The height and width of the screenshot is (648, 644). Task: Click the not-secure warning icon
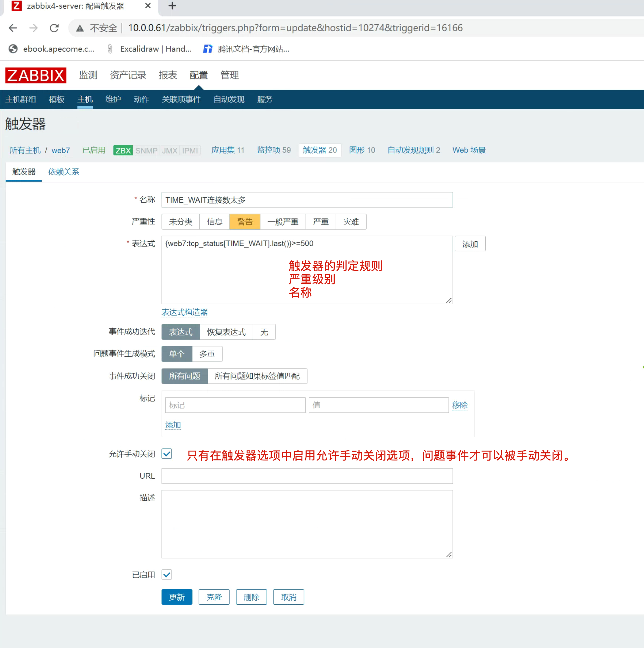pyautogui.click(x=80, y=28)
